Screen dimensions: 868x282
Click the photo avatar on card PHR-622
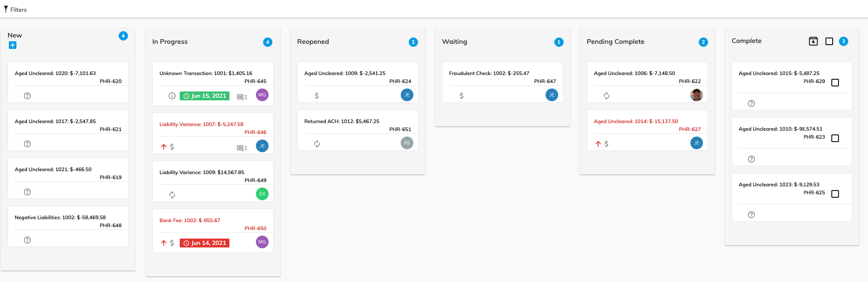(x=696, y=95)
